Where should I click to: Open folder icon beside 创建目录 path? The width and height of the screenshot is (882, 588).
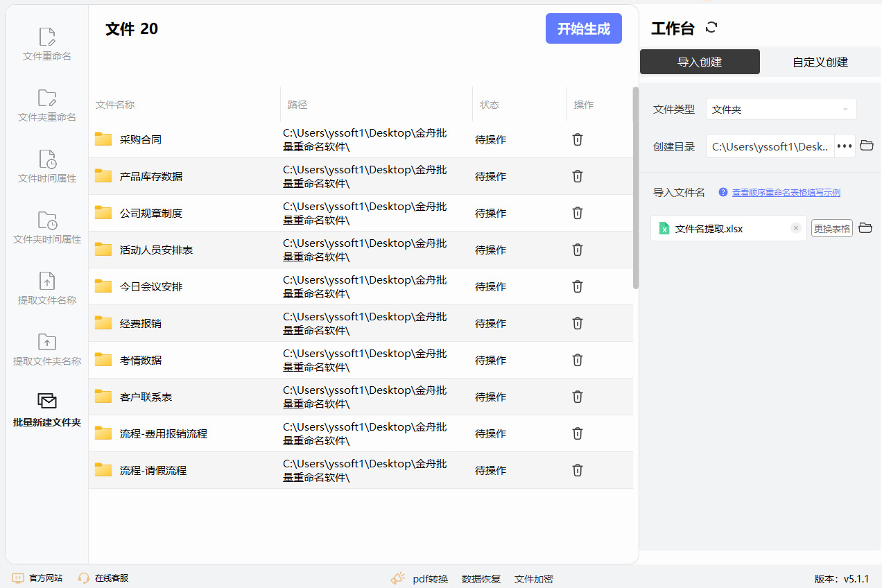click(866, 146)
